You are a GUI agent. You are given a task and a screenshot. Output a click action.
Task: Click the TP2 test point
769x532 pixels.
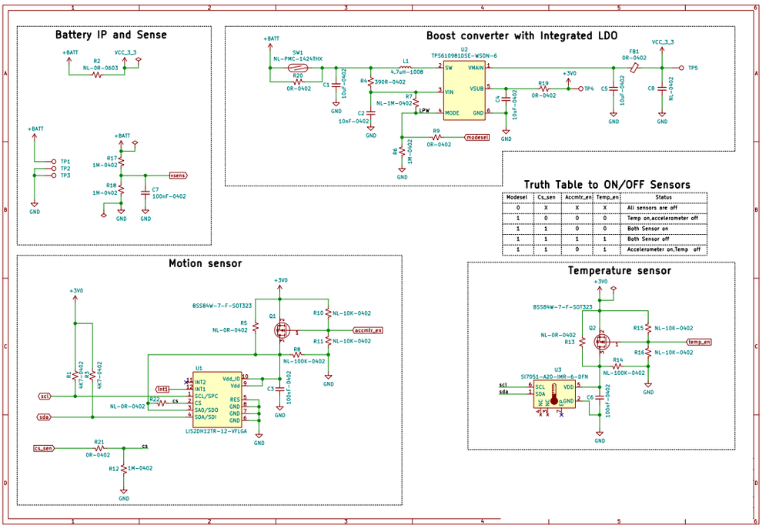tap(54, 168)
